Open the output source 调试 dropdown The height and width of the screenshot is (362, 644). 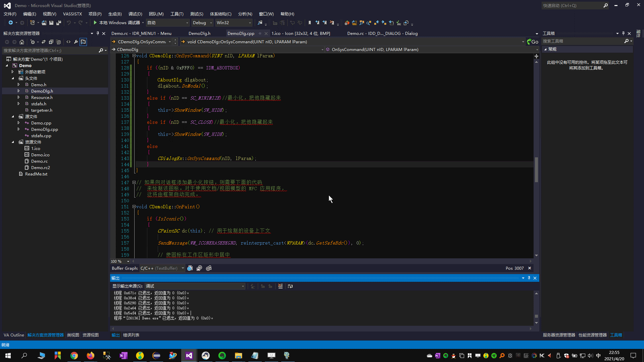[x=195, y=286]
